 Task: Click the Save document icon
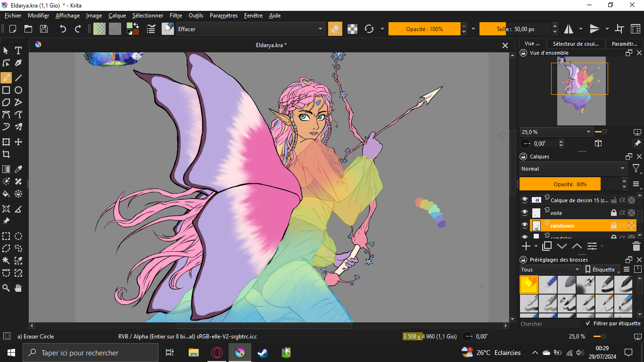click(44, 29)
